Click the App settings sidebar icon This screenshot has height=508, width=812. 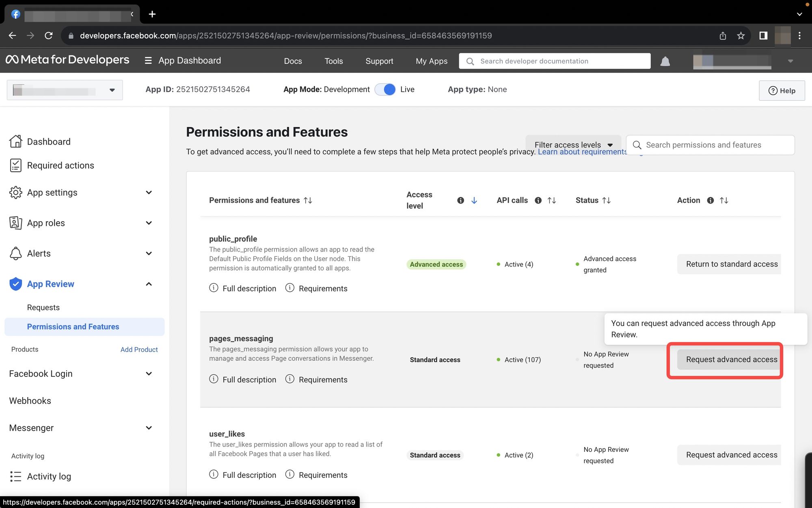[15, 192]
